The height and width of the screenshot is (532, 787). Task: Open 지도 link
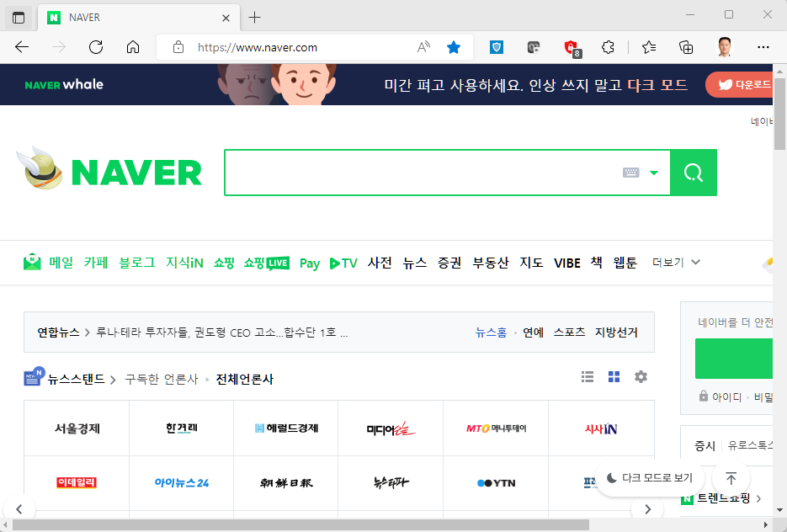click(531, 263)
